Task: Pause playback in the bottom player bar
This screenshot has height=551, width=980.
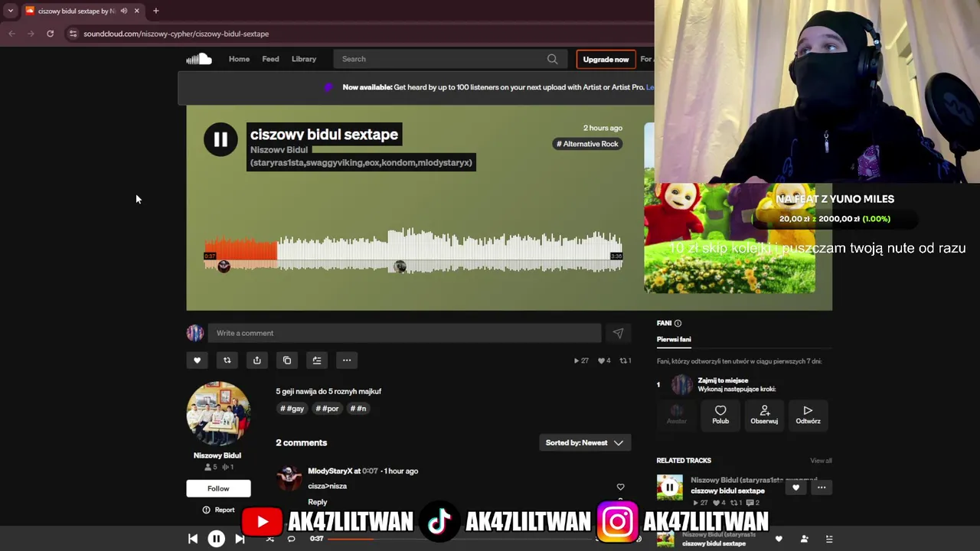Action: coord(217,539)
